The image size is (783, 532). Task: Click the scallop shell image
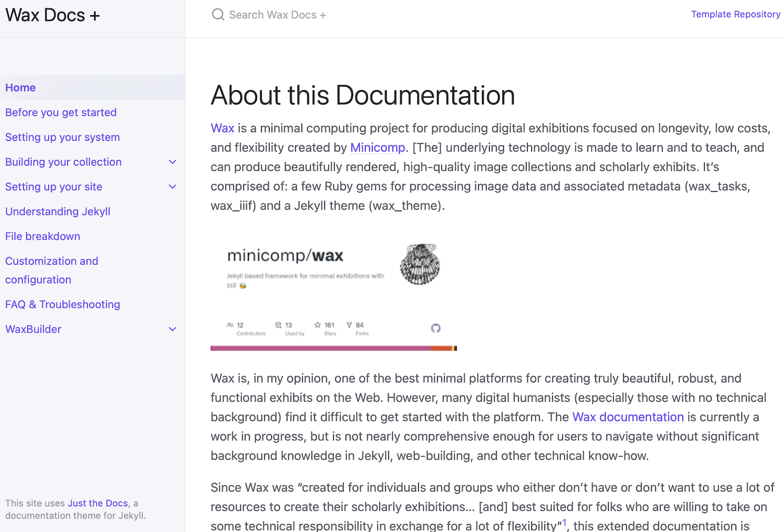pyautogui.click(x=420, y=264)
